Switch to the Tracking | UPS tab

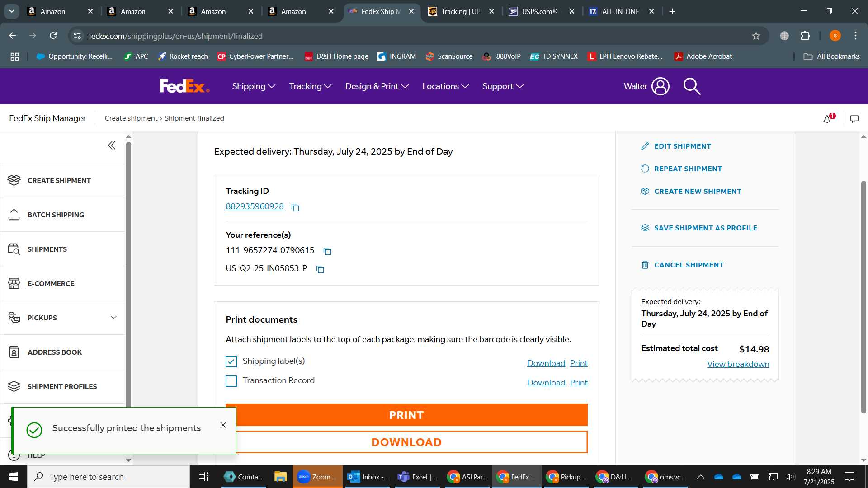[461, 11]
